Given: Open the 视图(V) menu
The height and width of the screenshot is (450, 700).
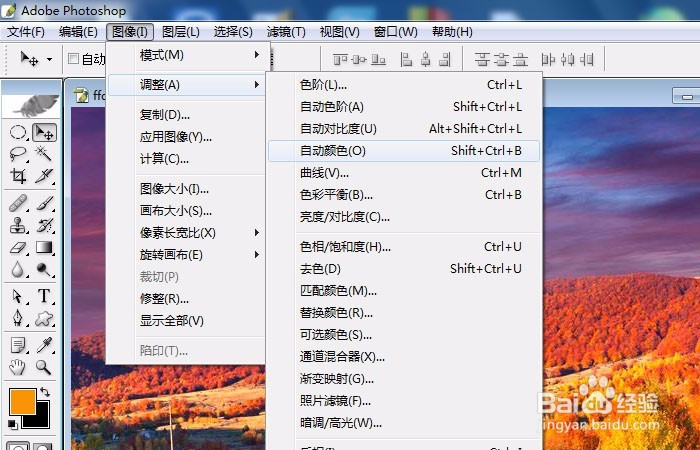Looking at the screenshot, I should 340,32.
